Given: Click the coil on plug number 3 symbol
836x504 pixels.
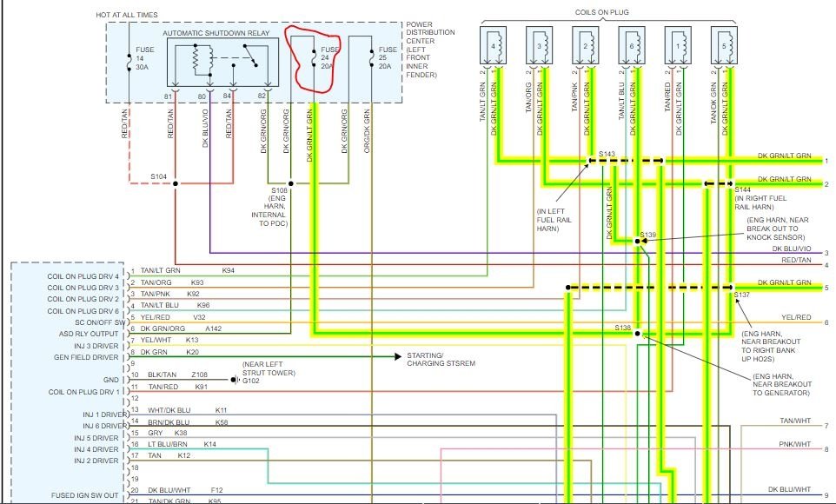Looking at the screenshot, I should point(539,46).
